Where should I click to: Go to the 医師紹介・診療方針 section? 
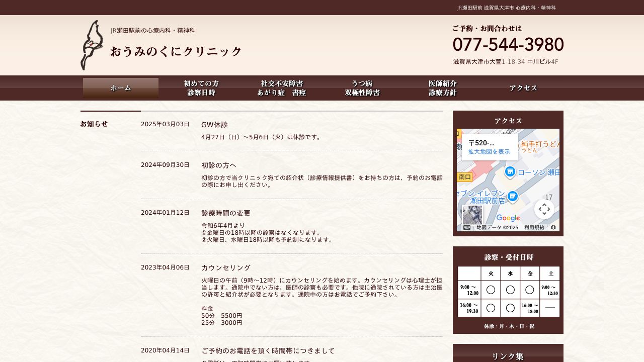[x=442, y=88]
